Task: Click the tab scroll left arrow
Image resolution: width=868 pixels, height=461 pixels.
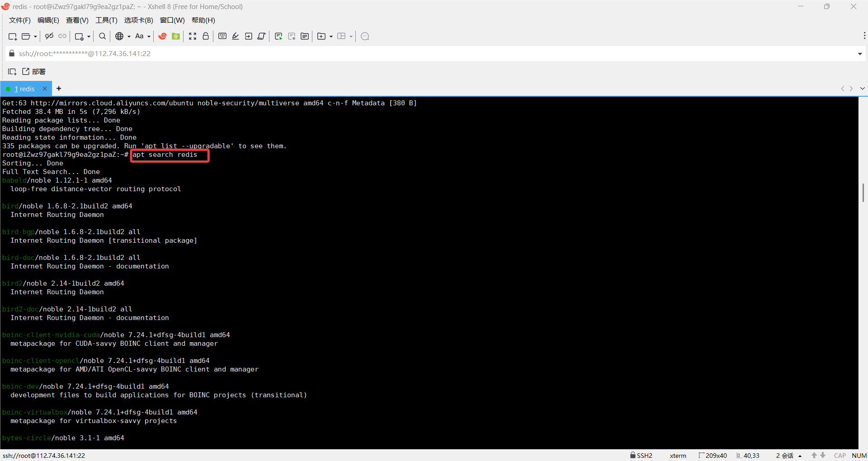Action: tap(842, 89)
